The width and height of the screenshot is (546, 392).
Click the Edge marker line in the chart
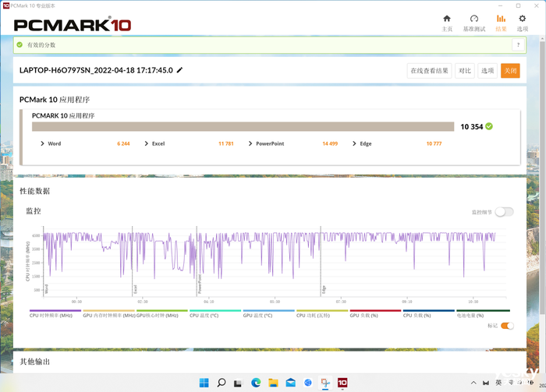pos(321,261)
